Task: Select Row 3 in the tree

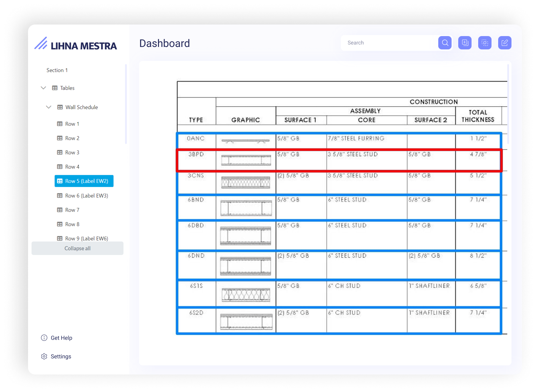Action: (72, 153)
